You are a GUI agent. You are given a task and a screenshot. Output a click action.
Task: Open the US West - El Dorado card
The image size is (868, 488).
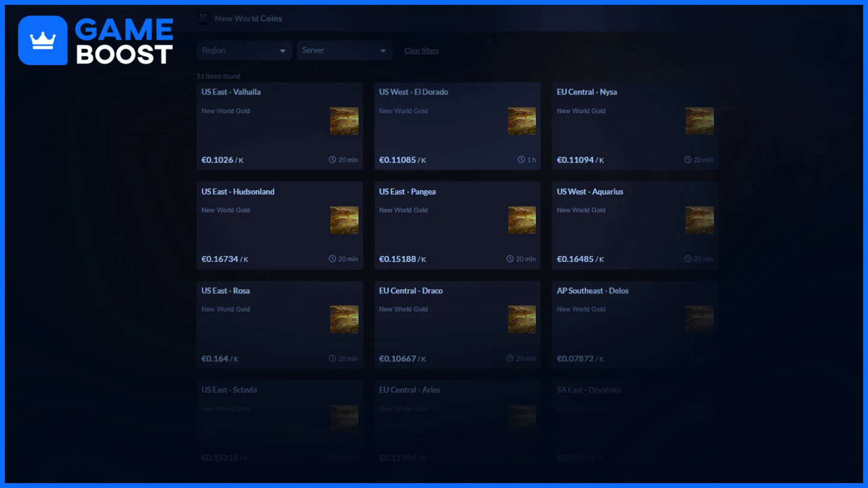(458, 126)
